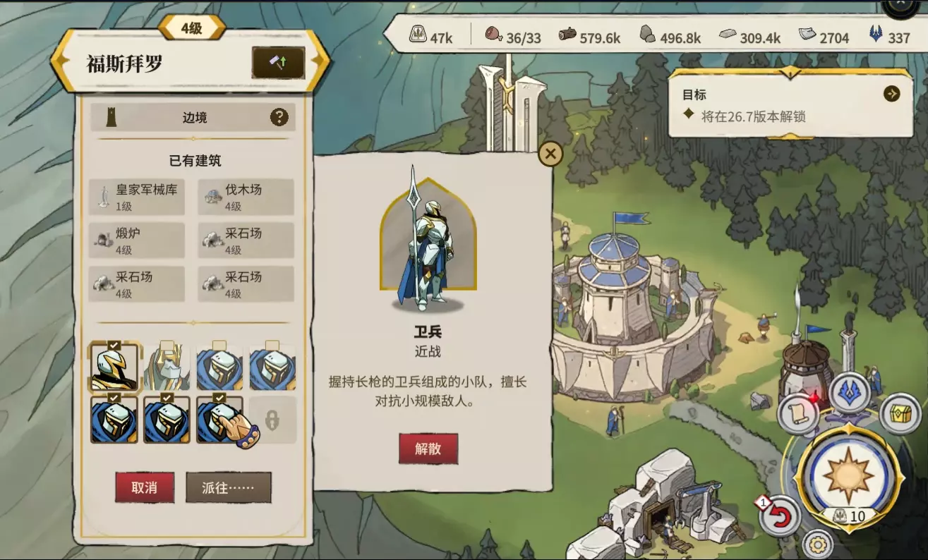The width and height of the screenshot is (928, 560).
Task: Click the red undo arrow button
Action: pos(780,516)
